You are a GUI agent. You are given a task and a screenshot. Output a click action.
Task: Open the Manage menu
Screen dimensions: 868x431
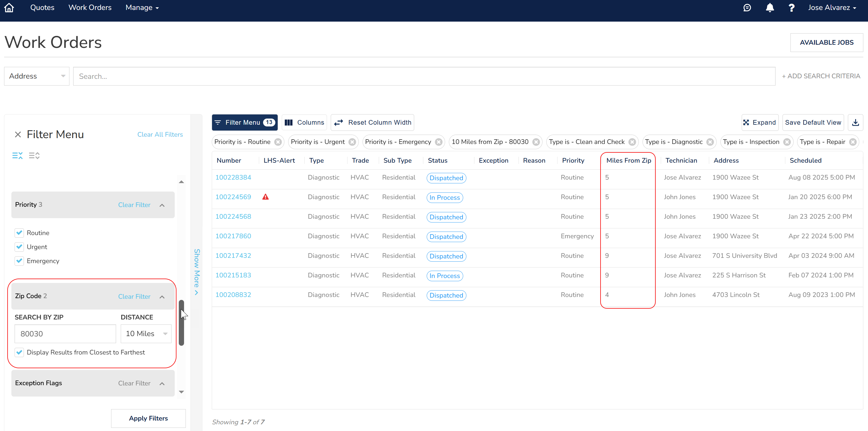click(x=141, y=7)
